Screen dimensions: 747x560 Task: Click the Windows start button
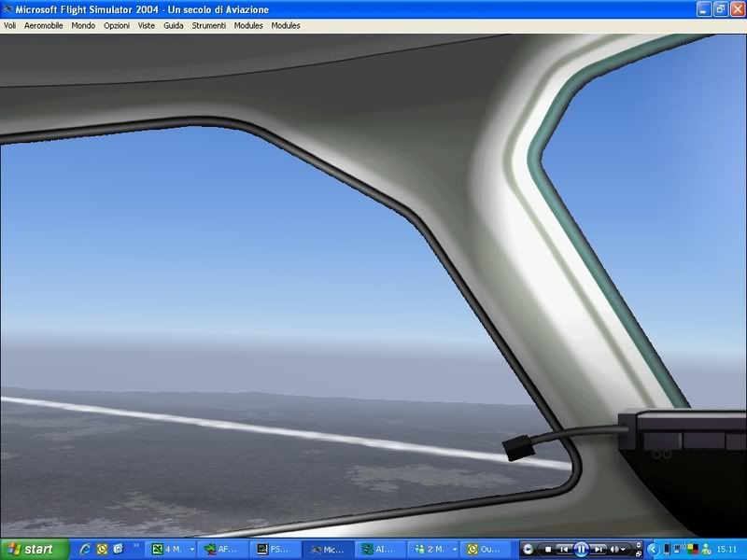35,549
